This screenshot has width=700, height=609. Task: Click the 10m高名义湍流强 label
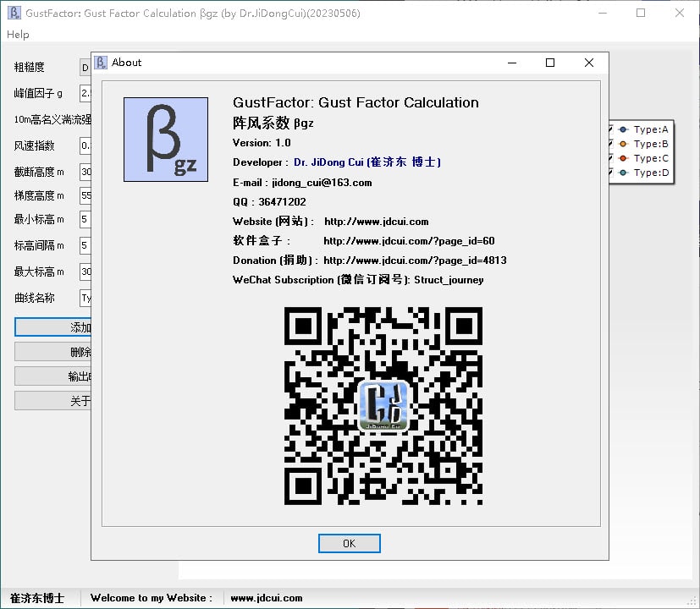click(52, 119)
